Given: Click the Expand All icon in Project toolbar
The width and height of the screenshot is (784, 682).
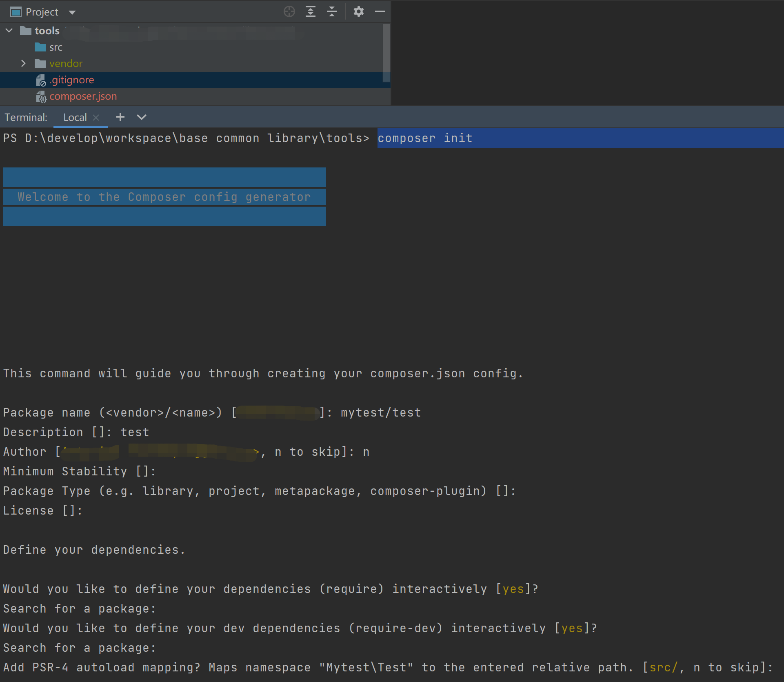Looking at the screenshot, I should pyautogui.click(x=311, y=11).
